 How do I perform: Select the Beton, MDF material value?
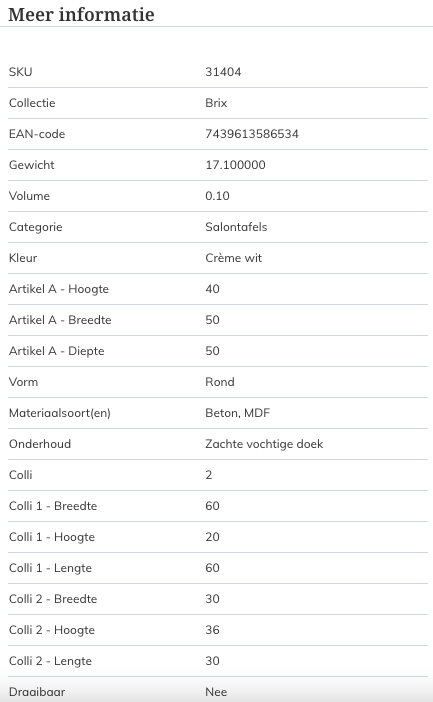237,413
